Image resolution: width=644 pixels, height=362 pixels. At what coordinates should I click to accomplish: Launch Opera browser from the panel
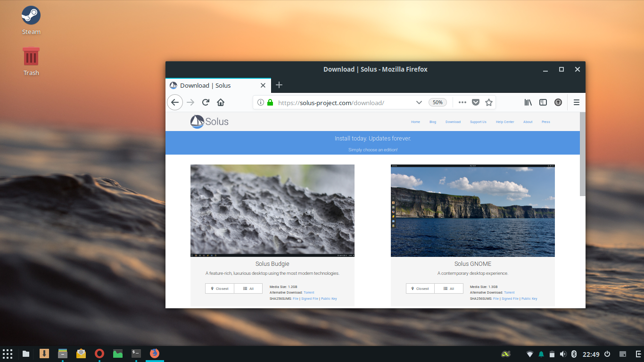(x=99, y=354)
